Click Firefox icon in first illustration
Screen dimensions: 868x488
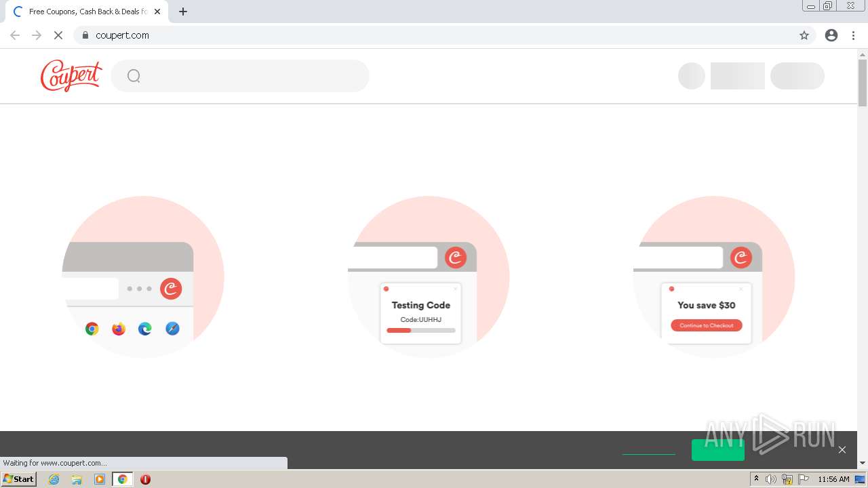tap(119, 329)
